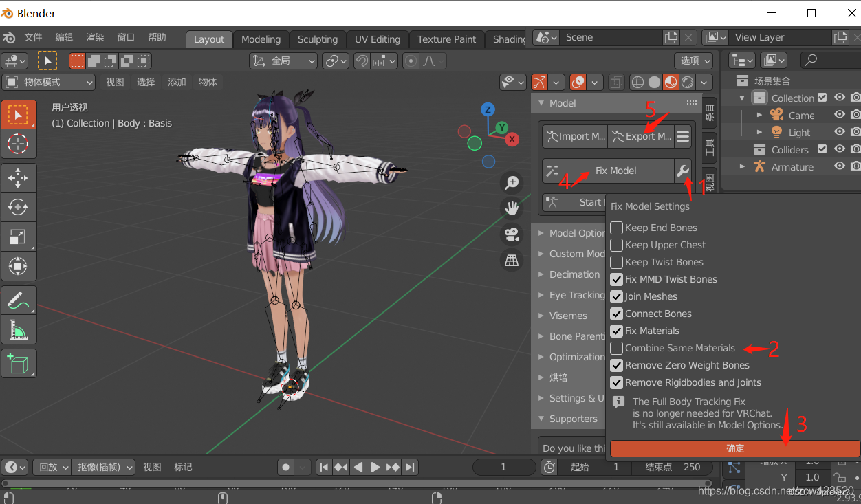861x504 pixels.
Task: Enable Combine Same Materials checkbox
Action: pos(617,348)
